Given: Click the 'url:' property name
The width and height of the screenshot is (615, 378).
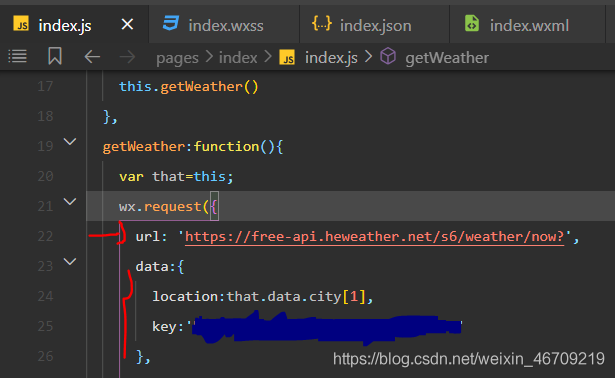Looking at the screenshot, I should (151, 236).
